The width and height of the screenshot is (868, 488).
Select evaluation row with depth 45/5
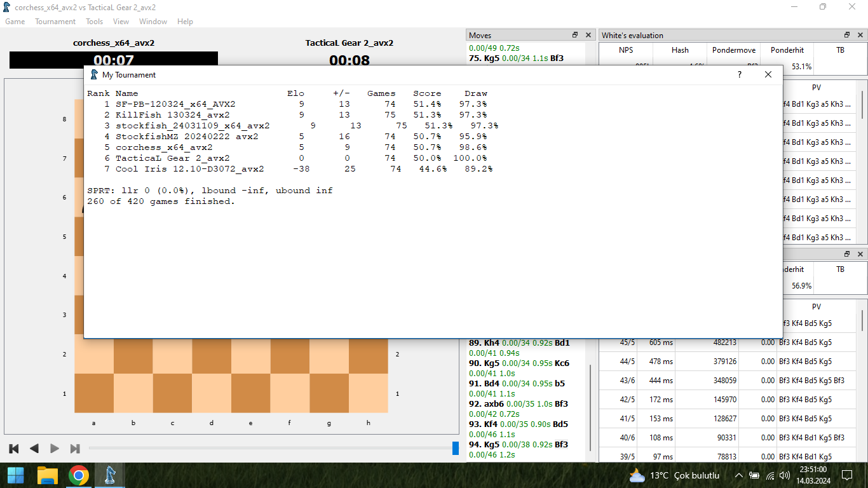[728, 342]
